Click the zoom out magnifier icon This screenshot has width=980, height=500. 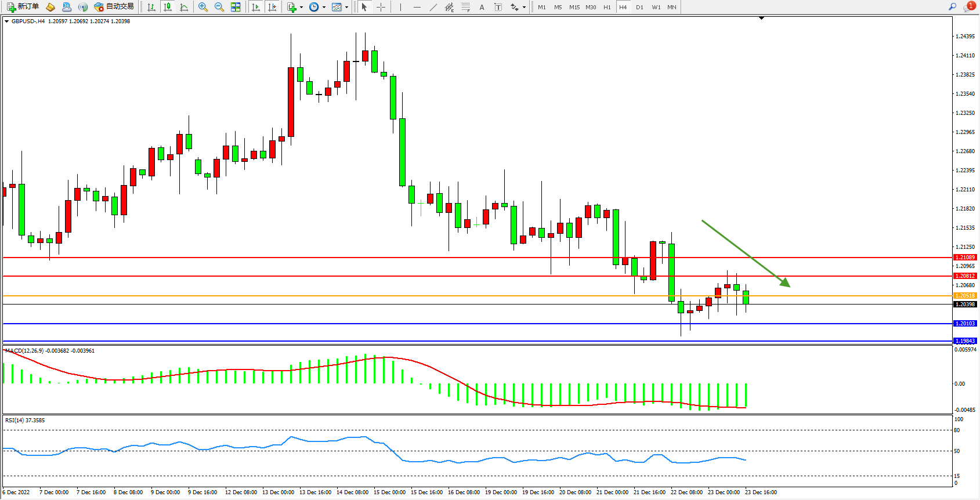pyautogui.click(x=219, y=7)
